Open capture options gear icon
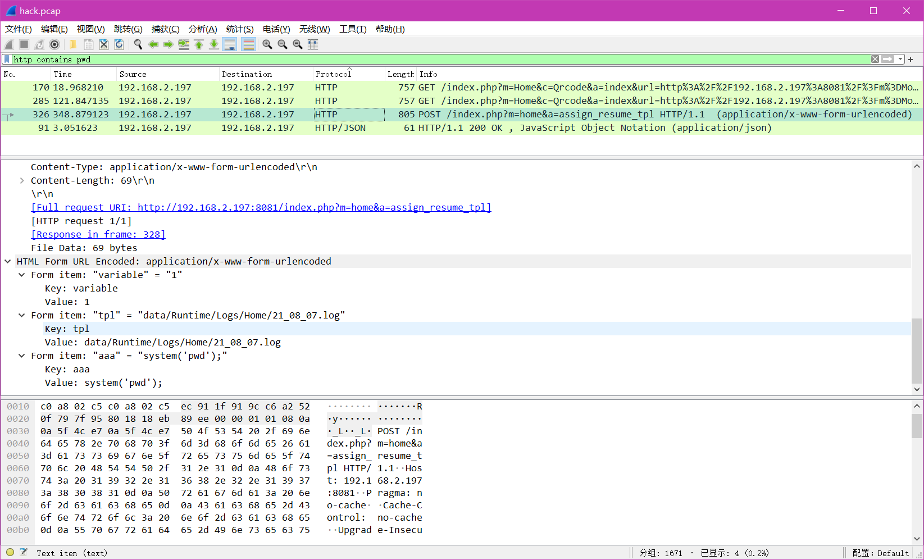The height and width of the screenshot is (560, 924). pyautogui.click(x=54, y=44)
